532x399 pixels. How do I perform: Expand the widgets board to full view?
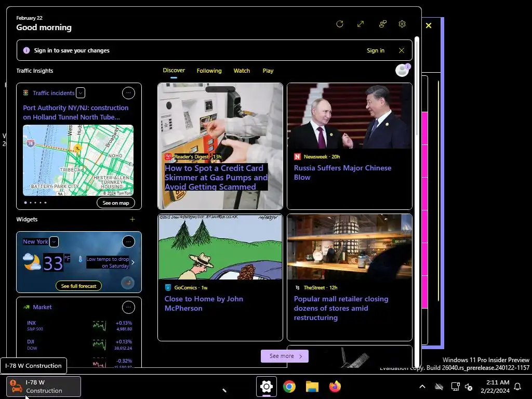[x=361, y=24]
